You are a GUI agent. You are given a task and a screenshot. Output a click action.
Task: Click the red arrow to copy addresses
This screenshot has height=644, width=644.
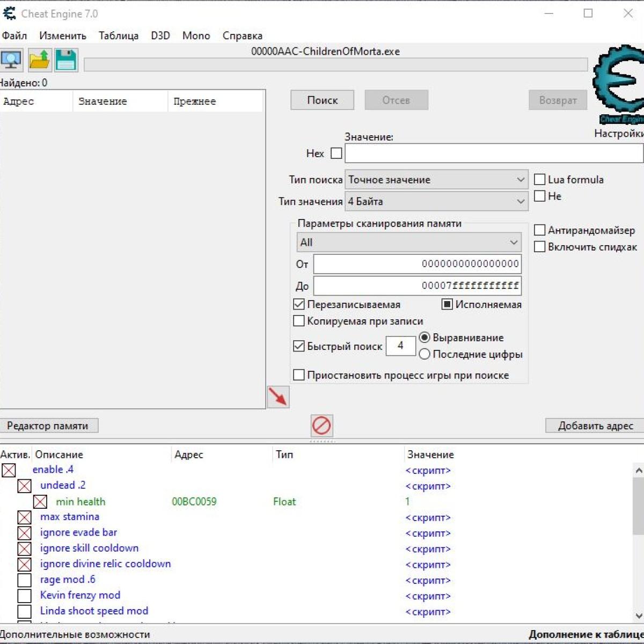pyautogui.click(x=278, y=397)
